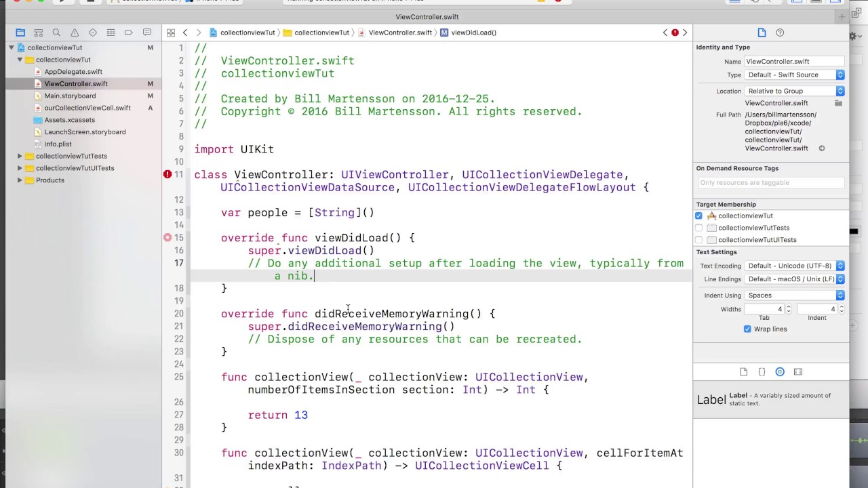Show Object library
Screen dimensions: 868x488
(x=780, y=371)
